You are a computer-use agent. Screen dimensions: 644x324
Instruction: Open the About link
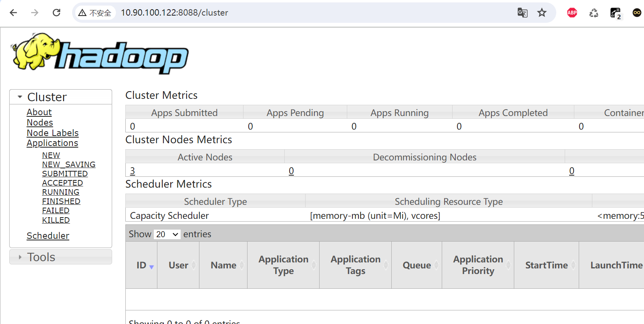(x=39, y=112)
